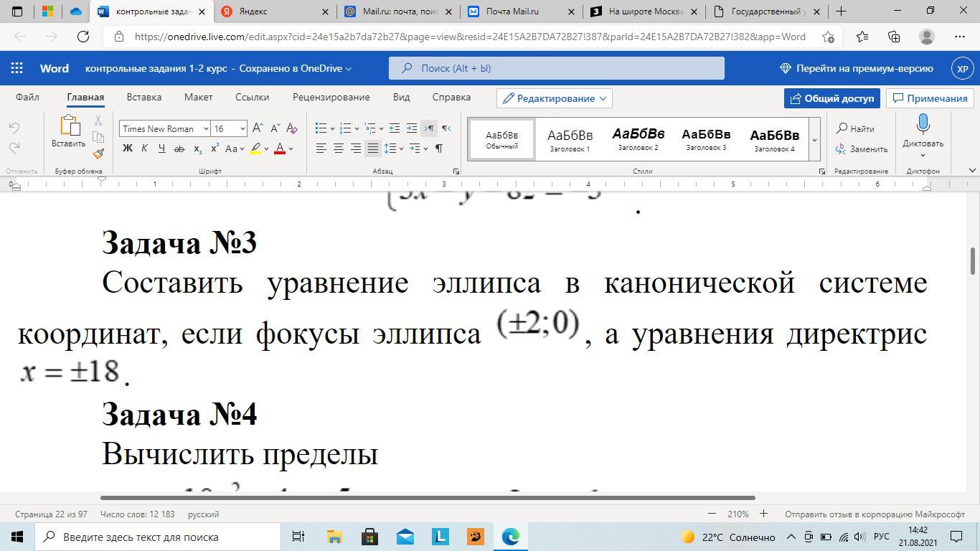Viewport: 980px width, 551px height.
Task: Clear formatting with the eraser A icon
Action: point(292,128)
